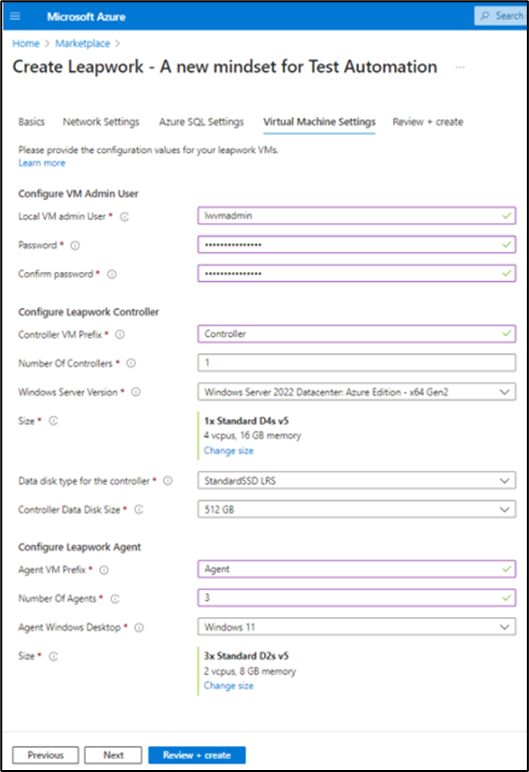Expand the Windows Server Version dropdown

click(x=357, y=392)
